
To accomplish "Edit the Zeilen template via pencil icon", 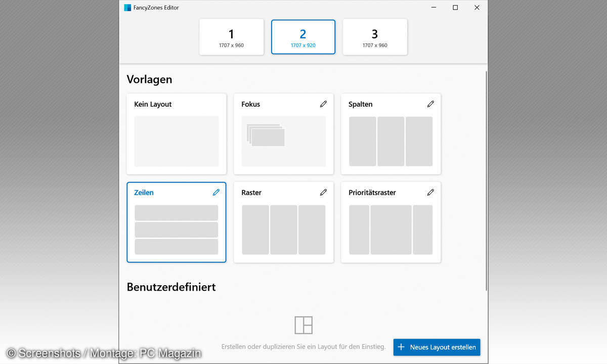I will pos(216,193).
